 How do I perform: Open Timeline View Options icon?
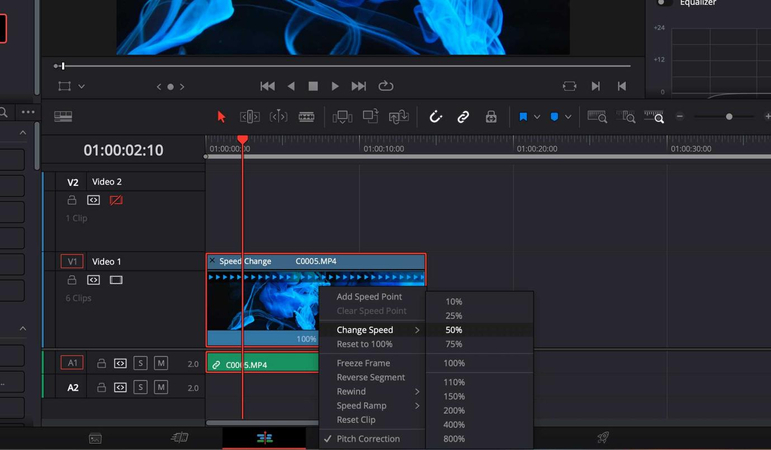63,116
